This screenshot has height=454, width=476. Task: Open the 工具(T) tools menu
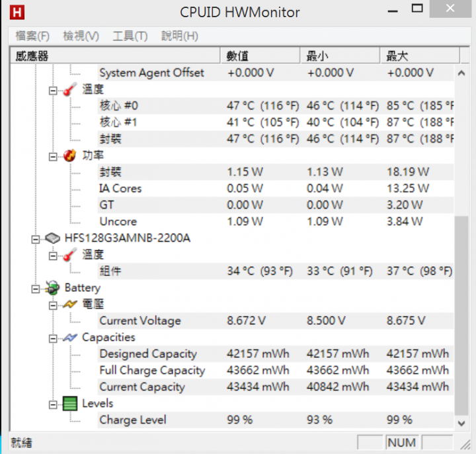130,36
